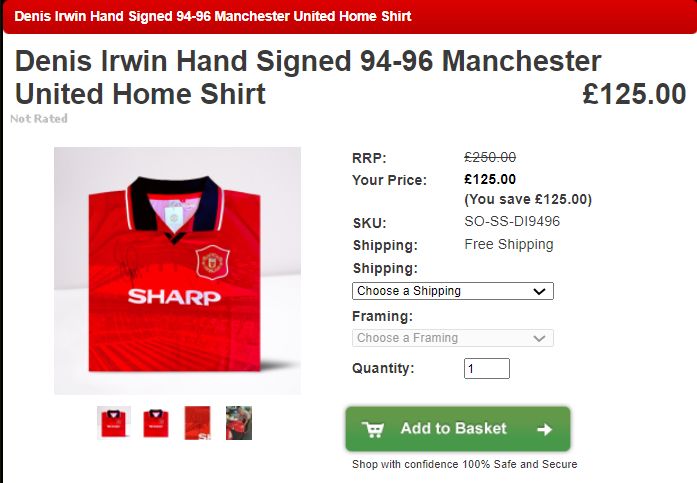Open the Choose a Framing dropdown
This screenshot has width=697, height=483.
point(453,338)
